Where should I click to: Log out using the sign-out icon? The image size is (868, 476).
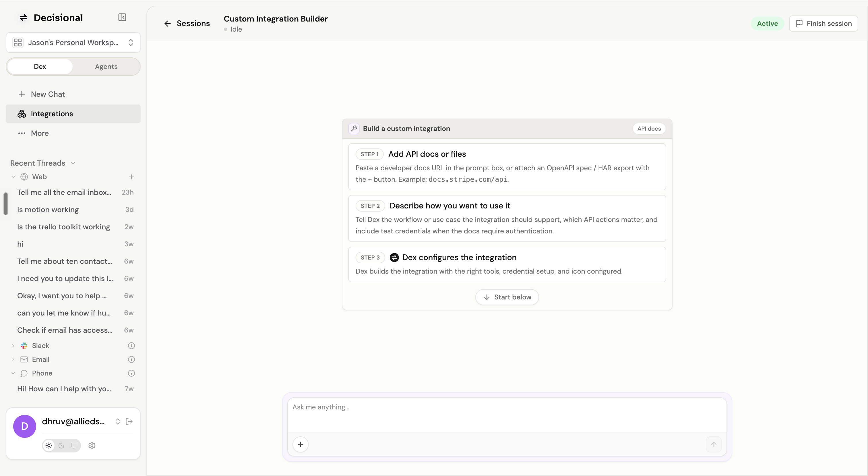click(x=129, y=421)
